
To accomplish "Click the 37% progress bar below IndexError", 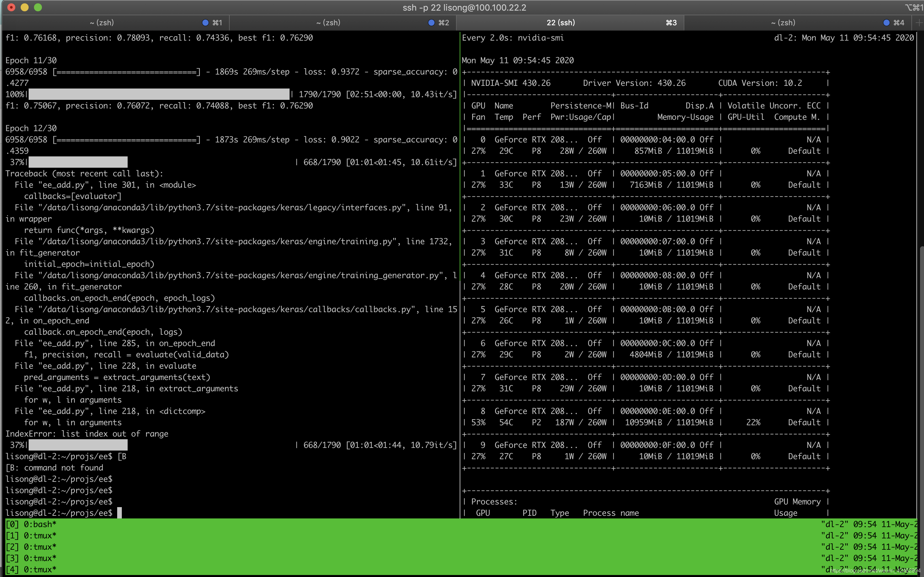I will click(78, 445).
